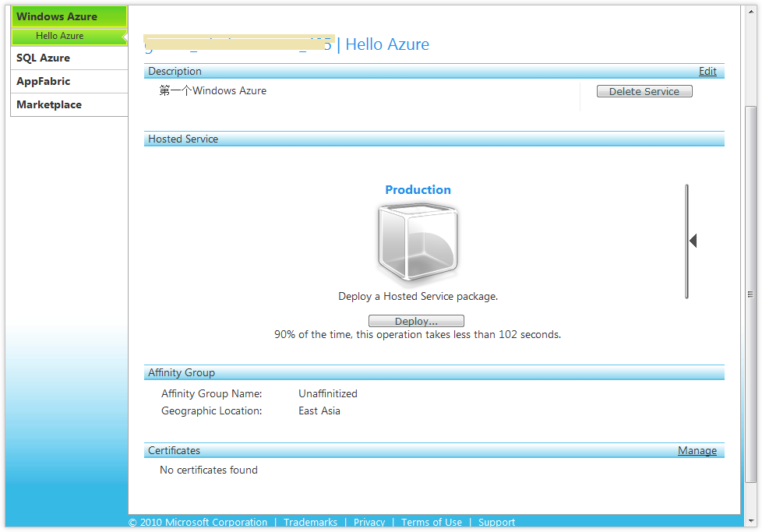Click the scrollbar up arrow
The height and width of the screenshot is (532, 762).
coord(751,12)
